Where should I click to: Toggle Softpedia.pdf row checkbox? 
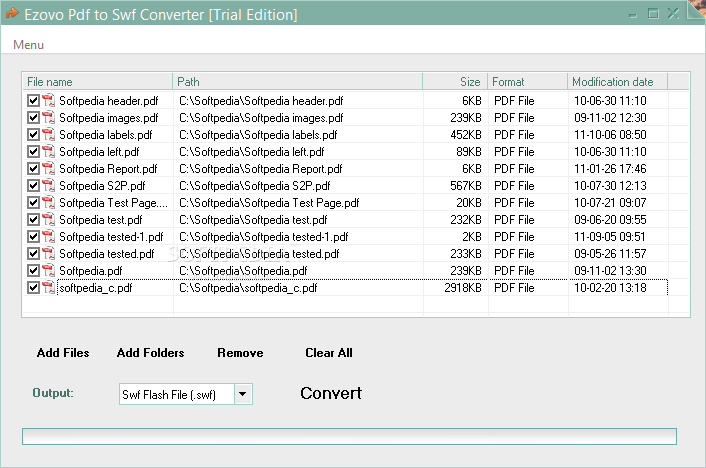pos(33,270)
